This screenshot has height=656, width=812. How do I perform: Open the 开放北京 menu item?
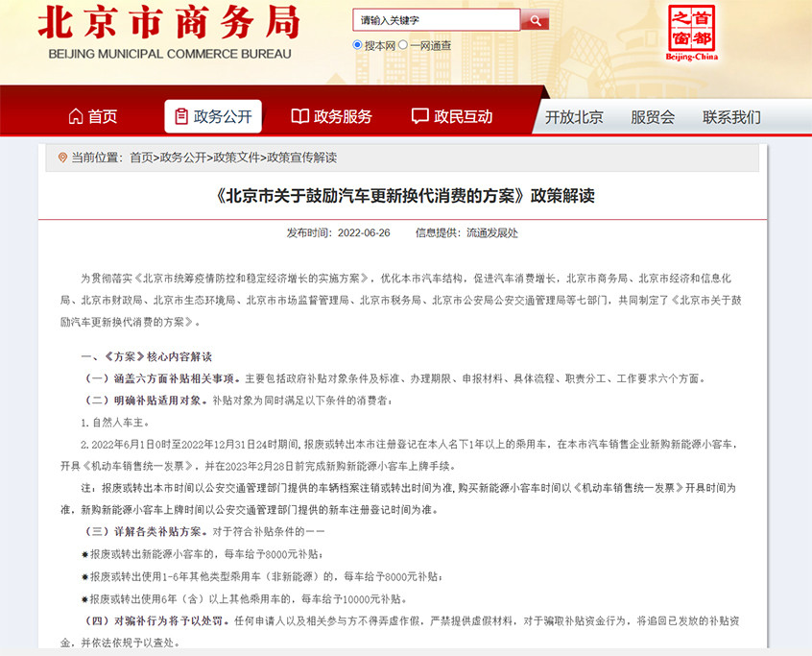click(574, 117)
